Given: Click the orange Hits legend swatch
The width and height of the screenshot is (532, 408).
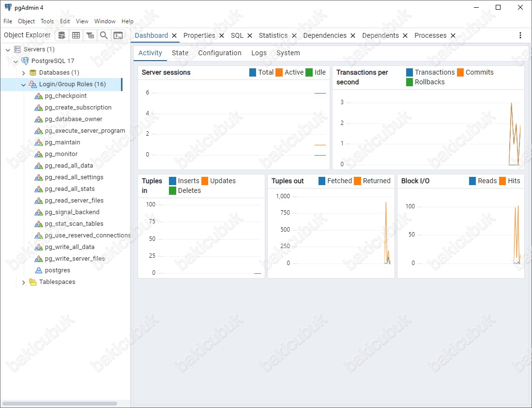Looking at the screenshot, I should tap(502, 181).
